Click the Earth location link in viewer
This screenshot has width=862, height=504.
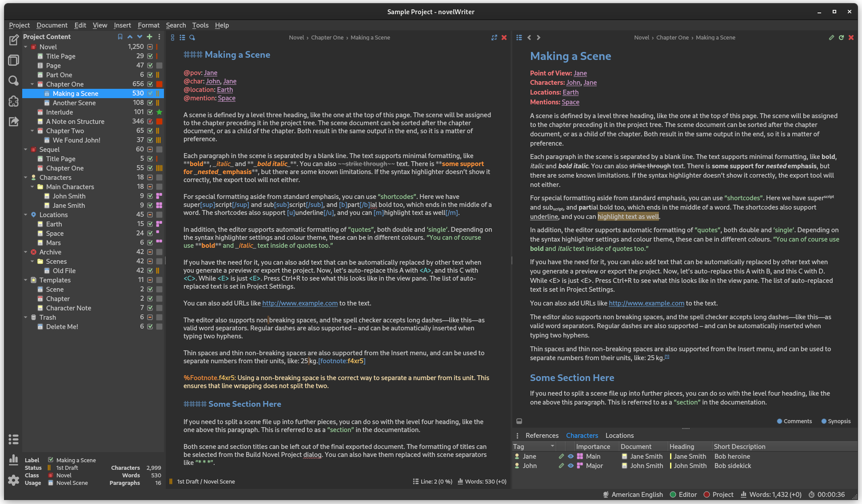coord(570,92)
